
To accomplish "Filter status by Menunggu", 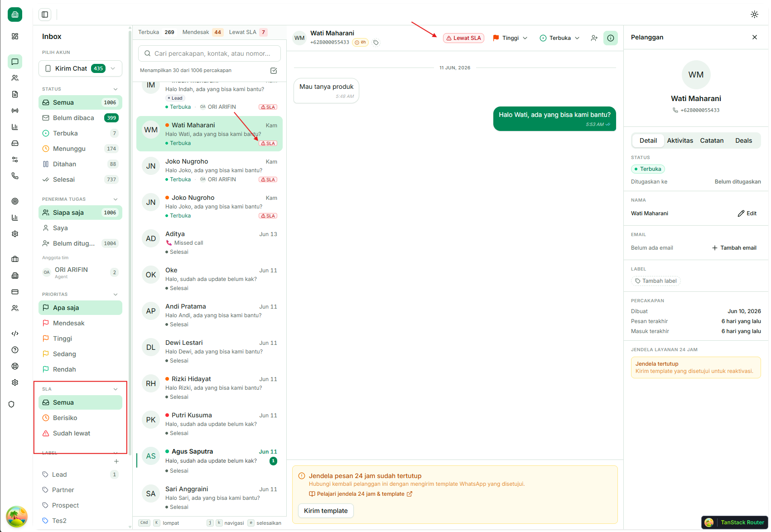I will (x=81, y=149).
